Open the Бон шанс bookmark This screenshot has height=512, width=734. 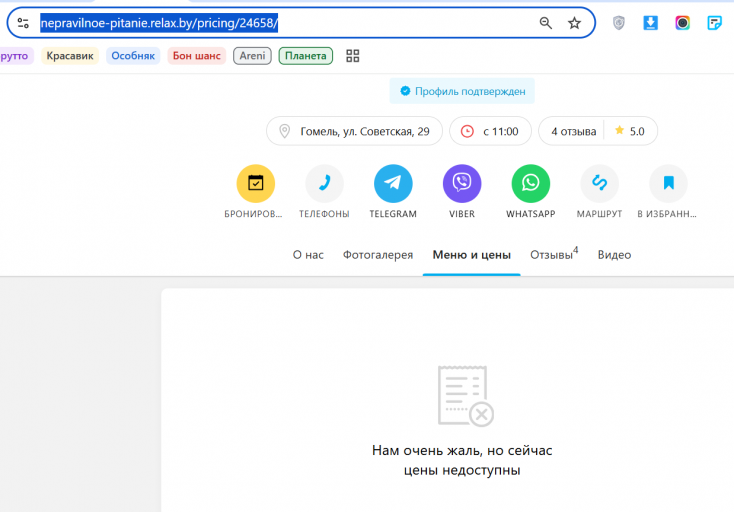point(197,56)
